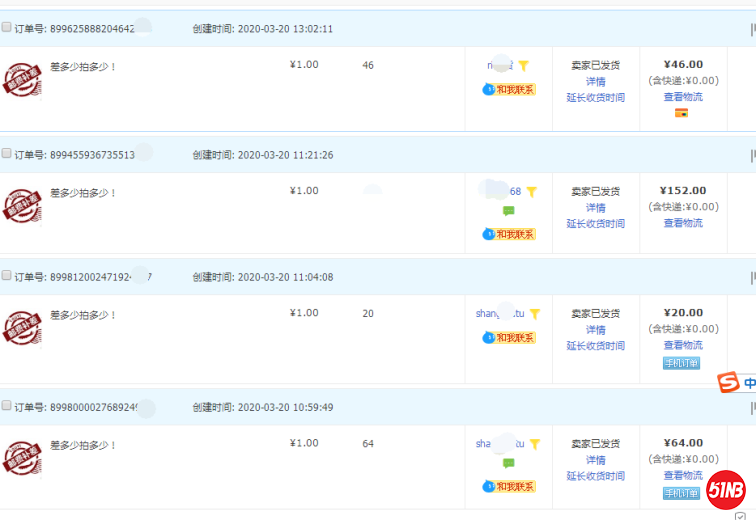Check the box for order created at 11:04:08
756x520 pixels.
tap(7, 276)
